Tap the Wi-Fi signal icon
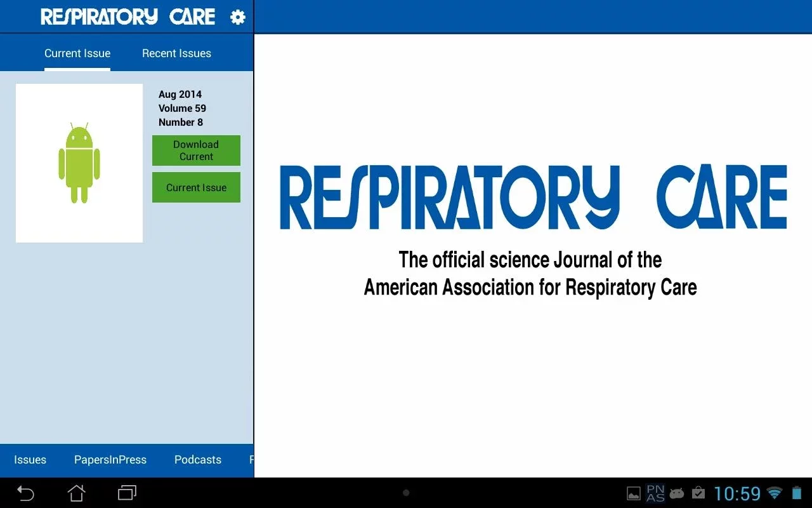812x508 pixels. click(x=775, y=493)
